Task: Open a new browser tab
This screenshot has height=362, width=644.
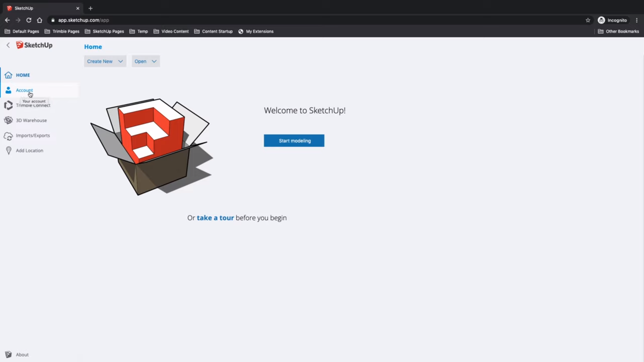Action: 90,8
